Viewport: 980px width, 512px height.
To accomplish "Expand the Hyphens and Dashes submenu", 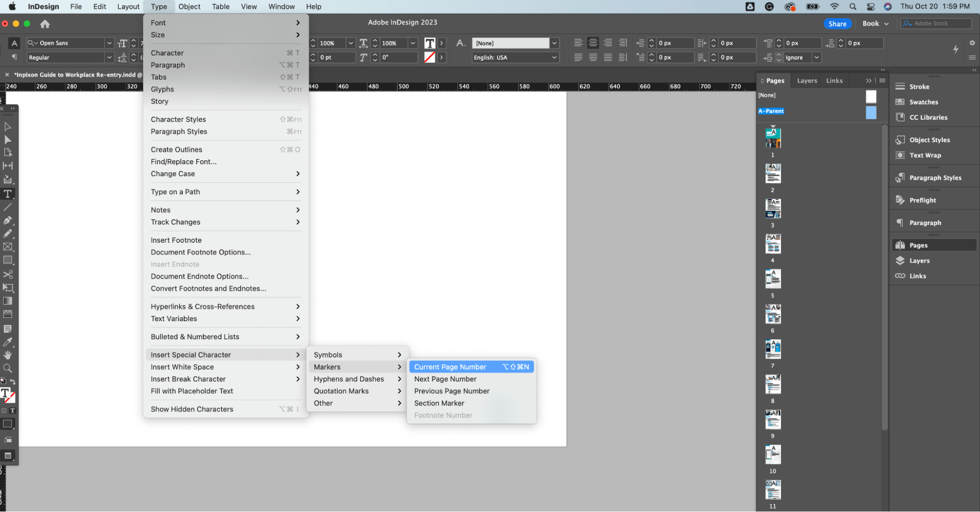I will click(x=357, y=379).
